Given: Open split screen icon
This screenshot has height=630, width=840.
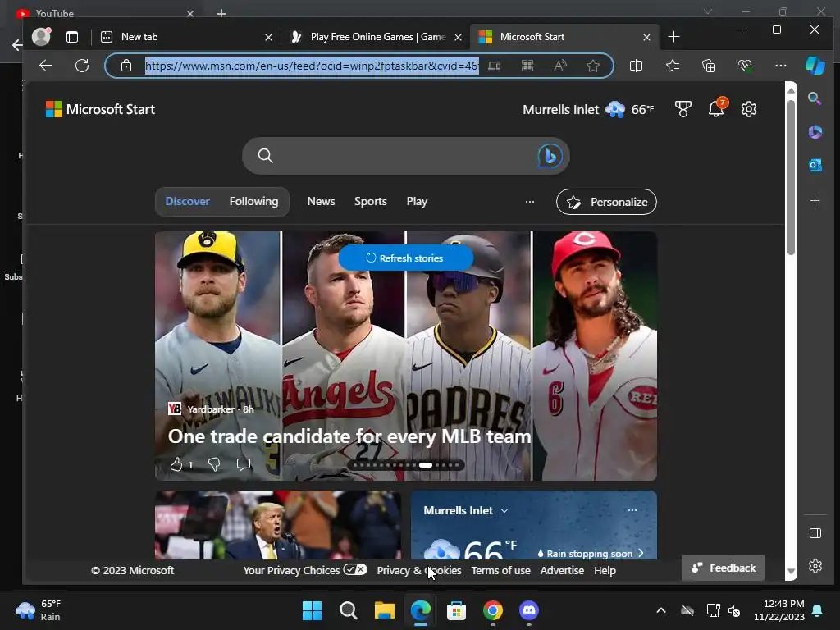Looking at the screenshot, I should 636,66.
